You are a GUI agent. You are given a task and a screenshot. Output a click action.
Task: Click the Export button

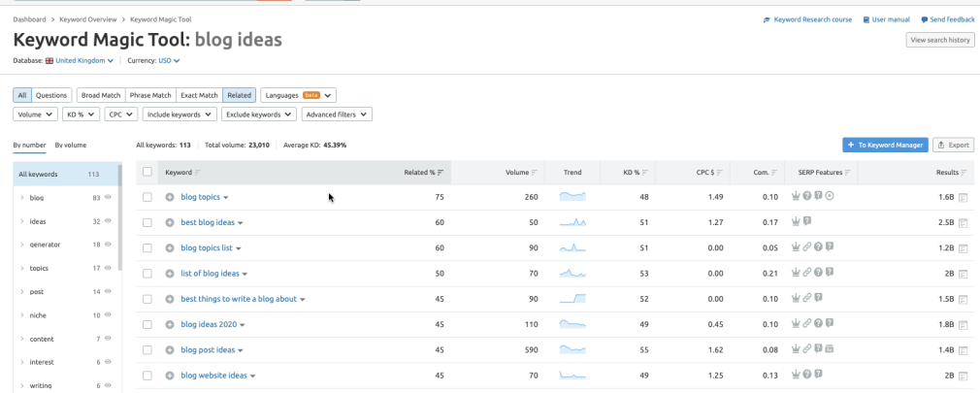tap(953, 145)
